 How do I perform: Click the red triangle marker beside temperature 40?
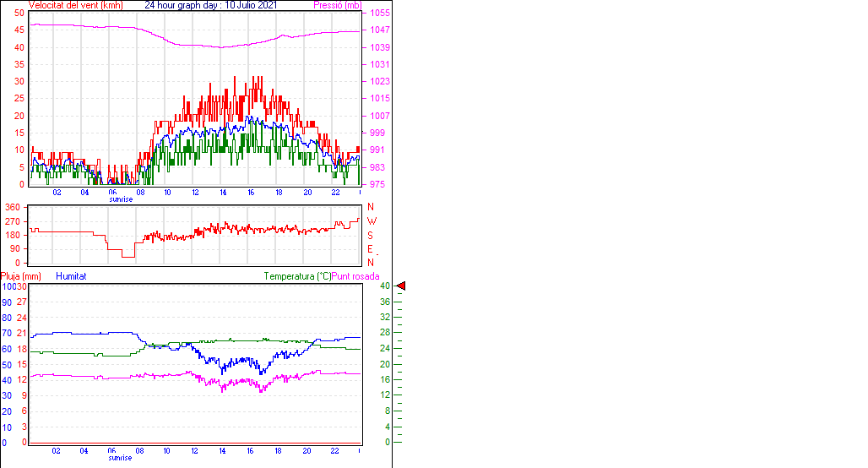tap(401, 286)
